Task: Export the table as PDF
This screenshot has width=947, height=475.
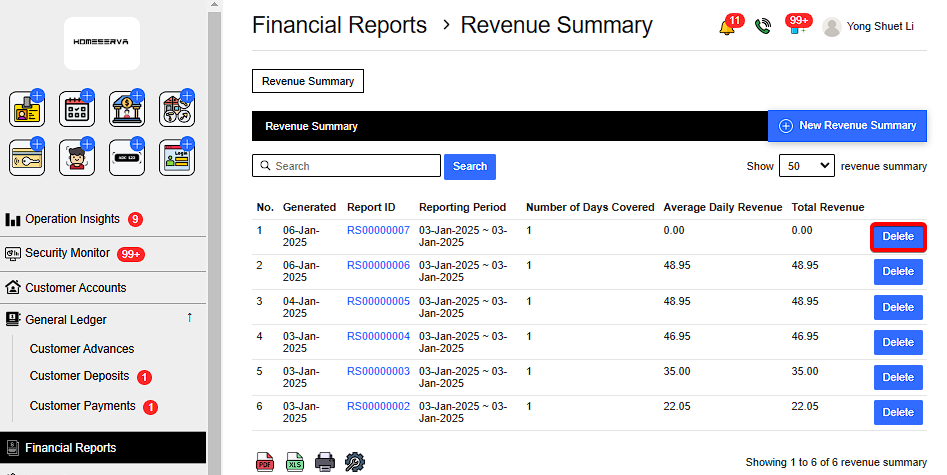Action: click(265, 462)
